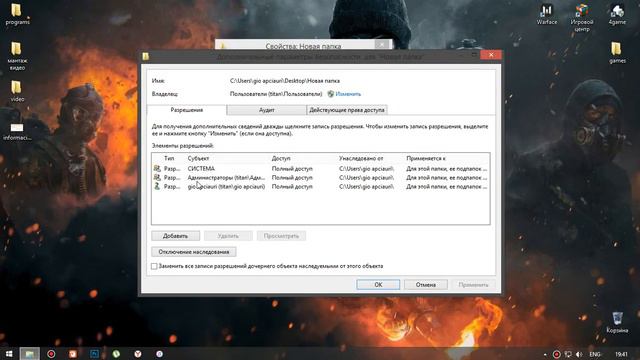The width and height of the screenshot is (640, 360).
Task: Click the inherited path in СИСТЕМА row
Action: point(367,169)
